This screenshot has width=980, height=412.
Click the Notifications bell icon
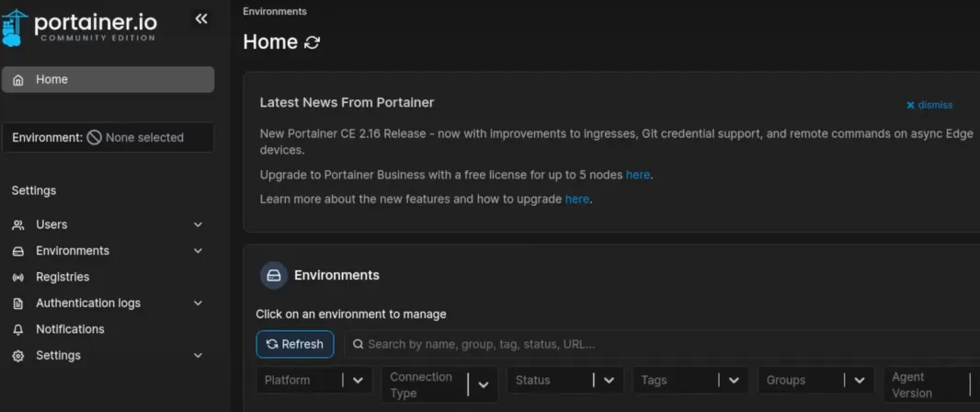pos(18,329)
